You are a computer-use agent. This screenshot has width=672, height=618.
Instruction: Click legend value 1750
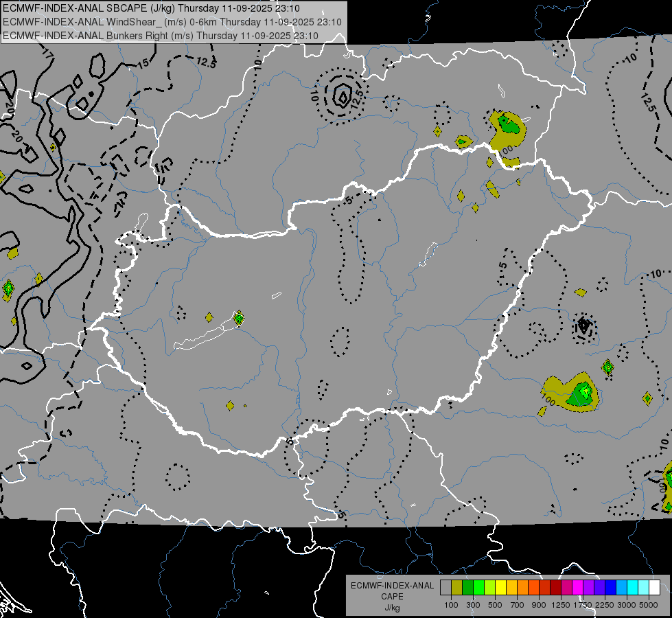coord(583,605)
